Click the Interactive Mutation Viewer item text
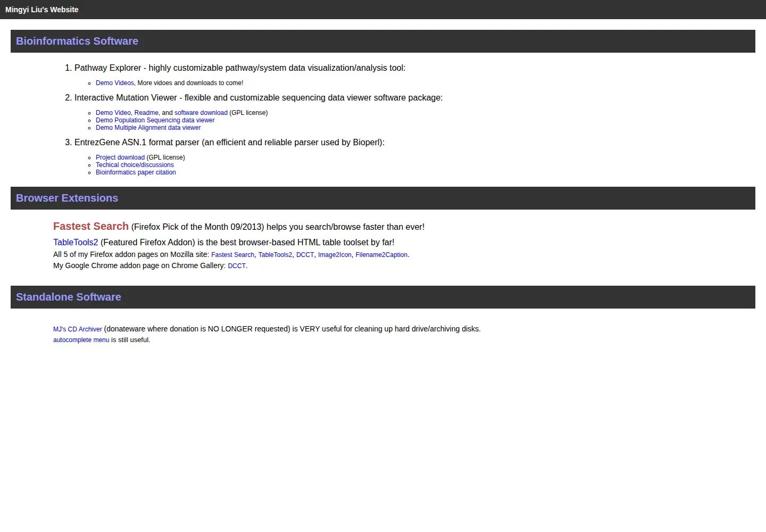This screenshot has height=532, width=766. coord(259,98)
